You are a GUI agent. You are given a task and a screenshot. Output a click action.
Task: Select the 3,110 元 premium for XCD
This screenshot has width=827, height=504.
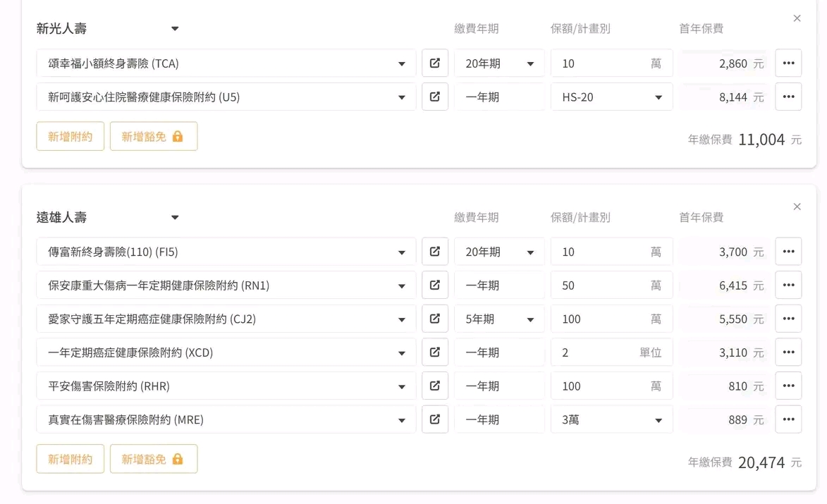point(741,352)
